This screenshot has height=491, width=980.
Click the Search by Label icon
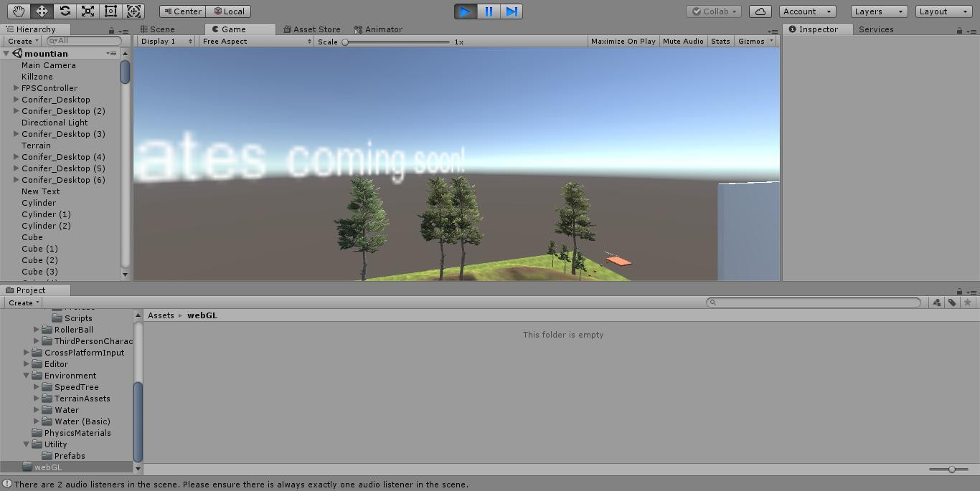952,302
